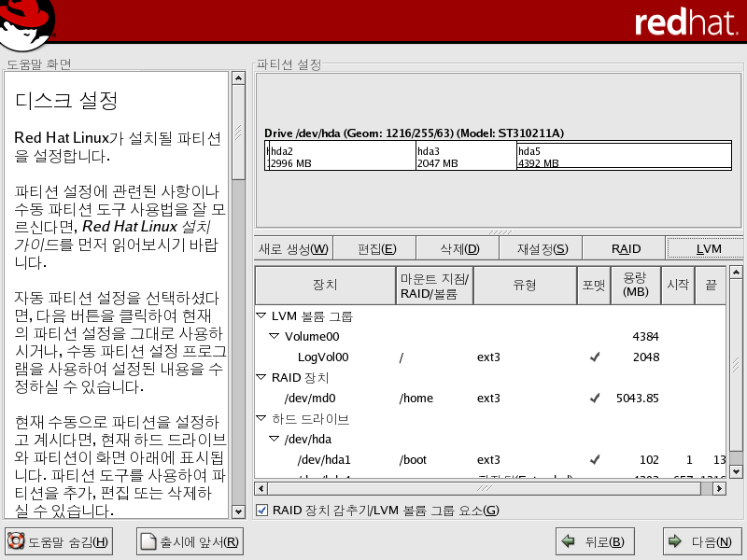Collapse the LVM volume group tree node
The image size is (747, 560).
[262, 316]
